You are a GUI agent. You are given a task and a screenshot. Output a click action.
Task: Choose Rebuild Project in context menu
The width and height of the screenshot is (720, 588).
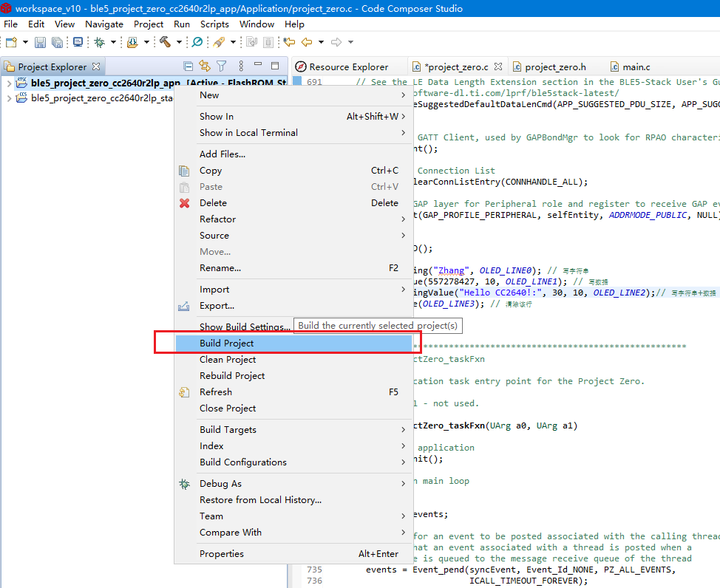pos(294,376)
